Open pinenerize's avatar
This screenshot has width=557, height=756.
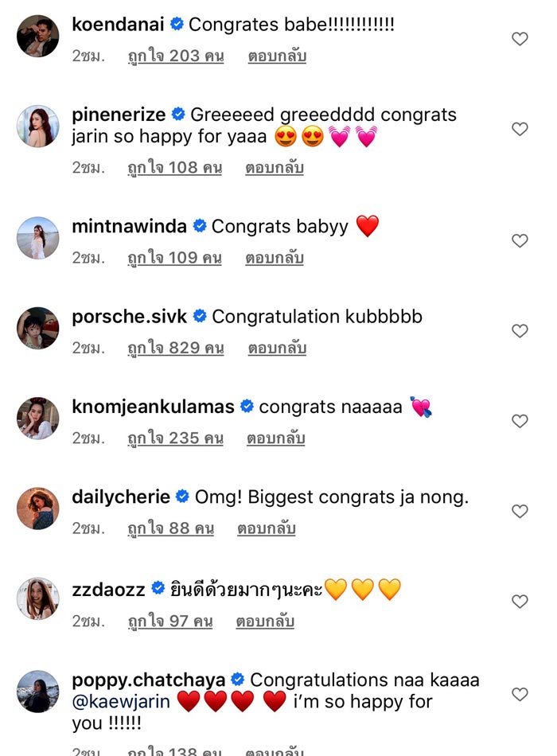(38, 126)
